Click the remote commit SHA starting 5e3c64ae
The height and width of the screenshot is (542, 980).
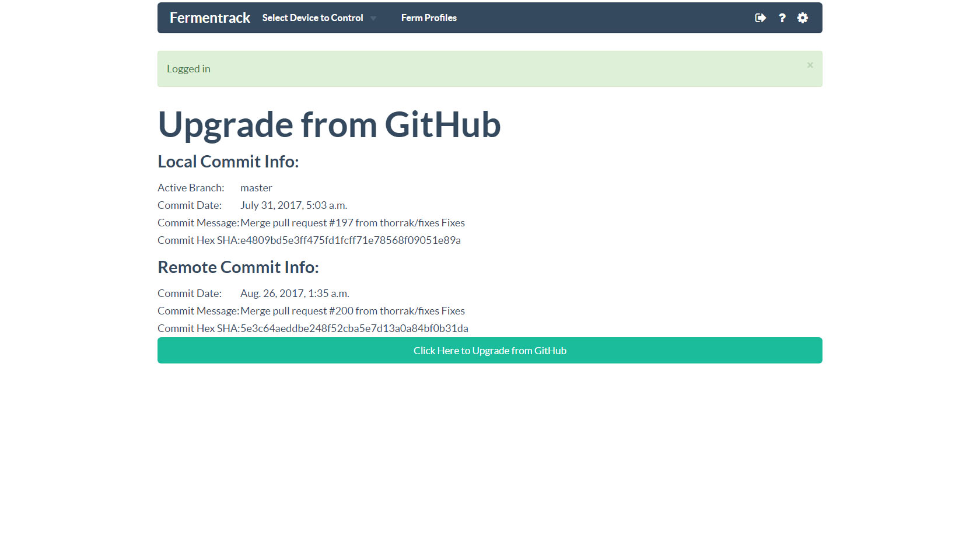coord(354,328)
